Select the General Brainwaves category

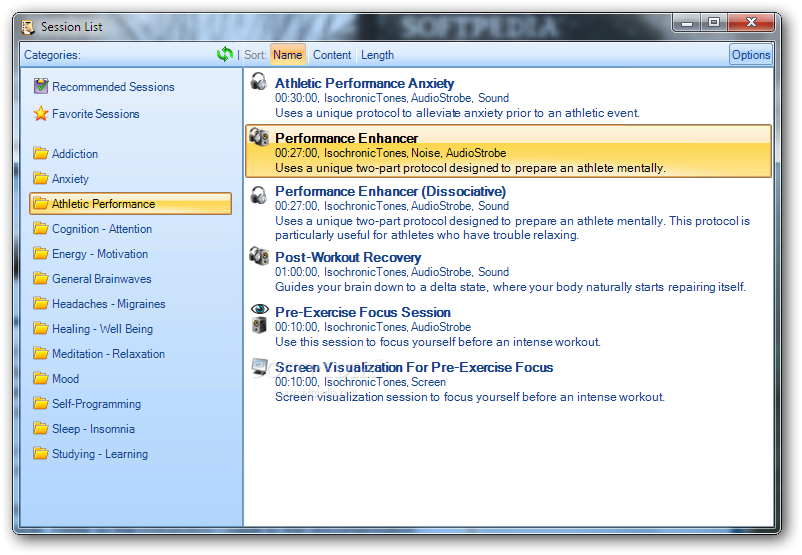101,279
